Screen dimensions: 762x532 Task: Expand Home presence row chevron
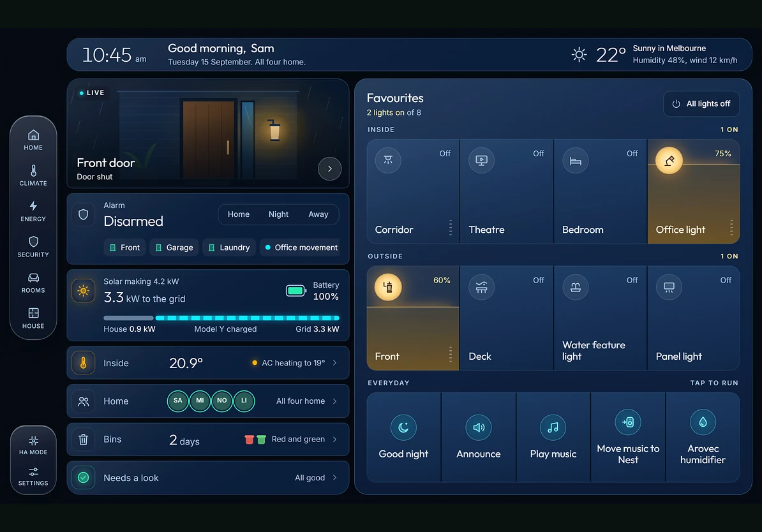click(335, 401)
